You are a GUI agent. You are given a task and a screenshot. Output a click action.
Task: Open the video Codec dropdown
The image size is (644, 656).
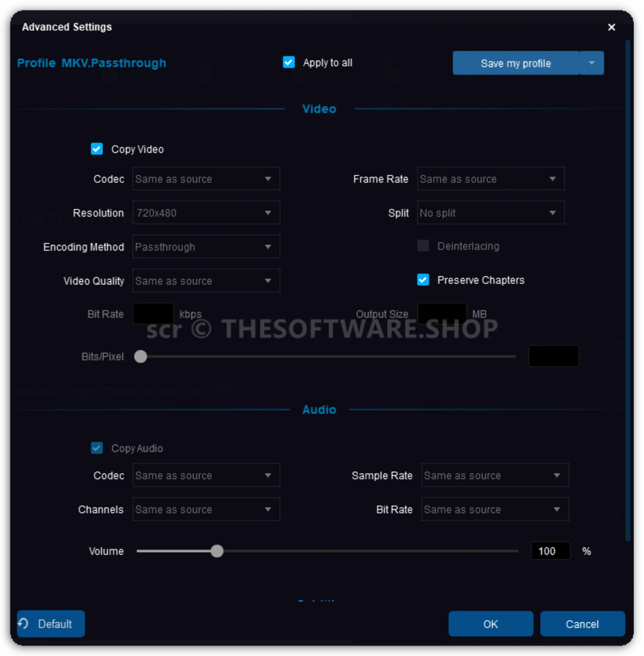click(206, 179)
